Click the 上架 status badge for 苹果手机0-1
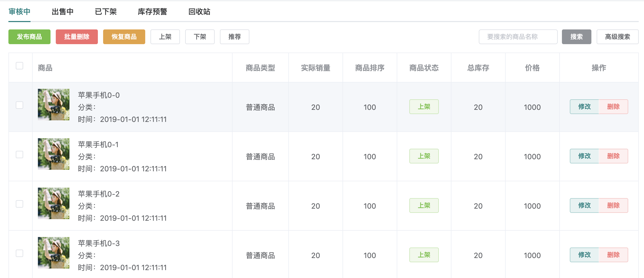Viewport: 644px width, 278px height. coord(424,156)
